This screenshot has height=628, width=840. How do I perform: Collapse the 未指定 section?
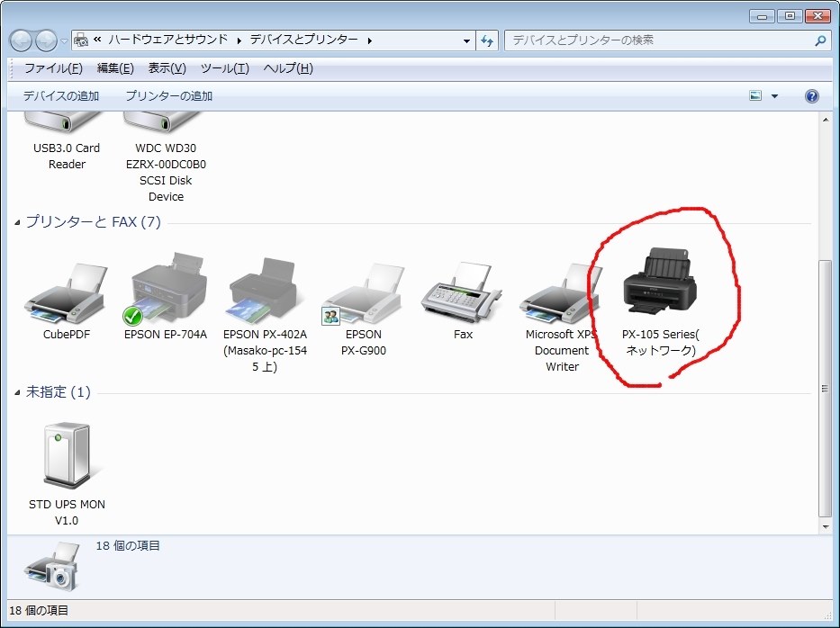click(x=16, y=391)
